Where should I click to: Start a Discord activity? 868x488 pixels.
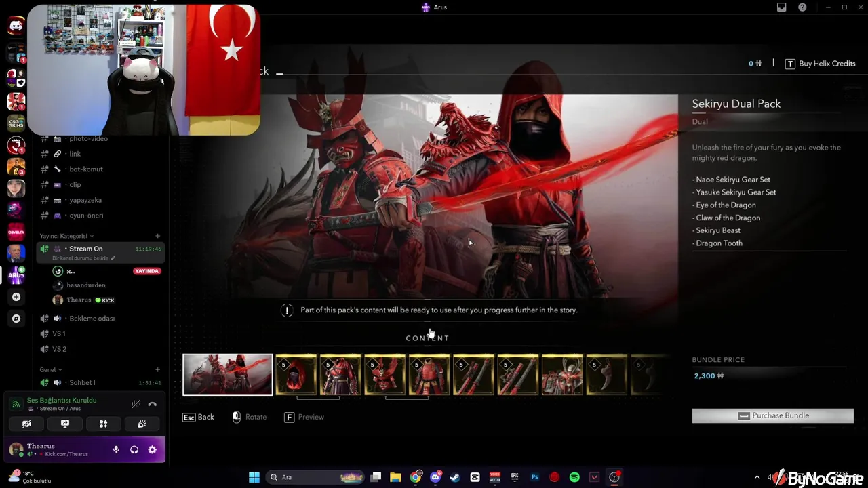104,424
